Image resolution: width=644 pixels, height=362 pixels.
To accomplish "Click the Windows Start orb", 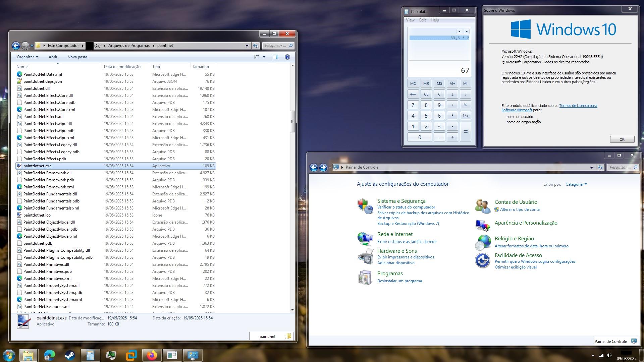I will pyautogui.click(x=9, y=355).
